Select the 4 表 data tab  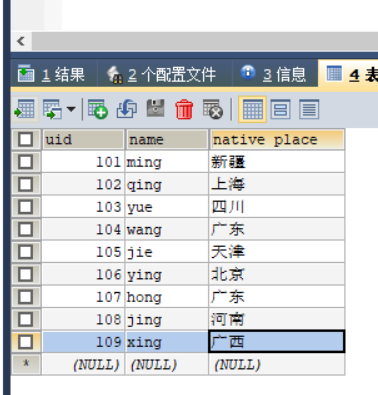pos(349,74)
